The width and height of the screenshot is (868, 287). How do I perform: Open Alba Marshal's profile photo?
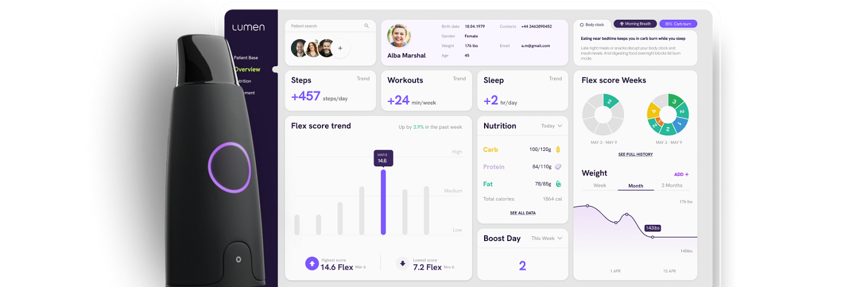click(x=399, y=36)
